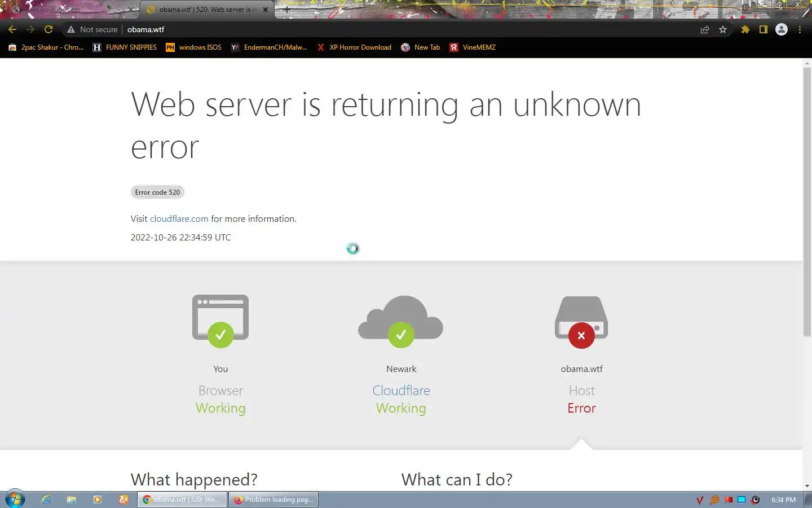Screen dimensions: 812x508
Task: Open the VineMEMZ bookmark
Action: click(473, 47)
